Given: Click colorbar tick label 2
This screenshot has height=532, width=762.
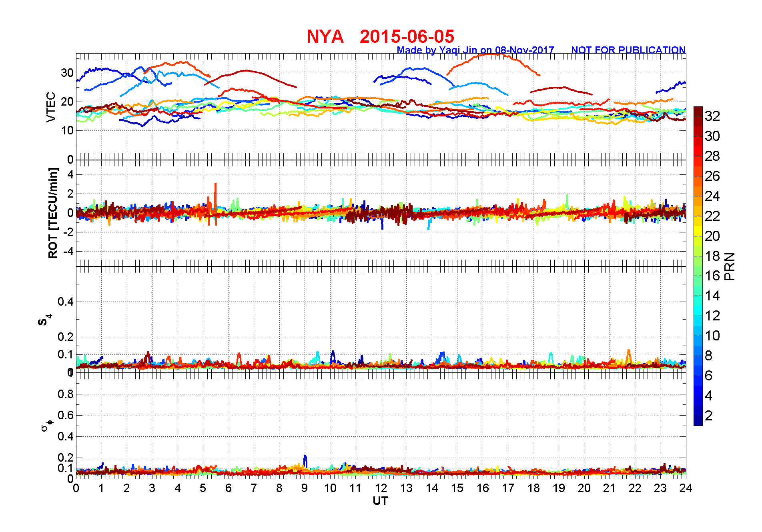Looking at the screenshot, I should point(709,416).
